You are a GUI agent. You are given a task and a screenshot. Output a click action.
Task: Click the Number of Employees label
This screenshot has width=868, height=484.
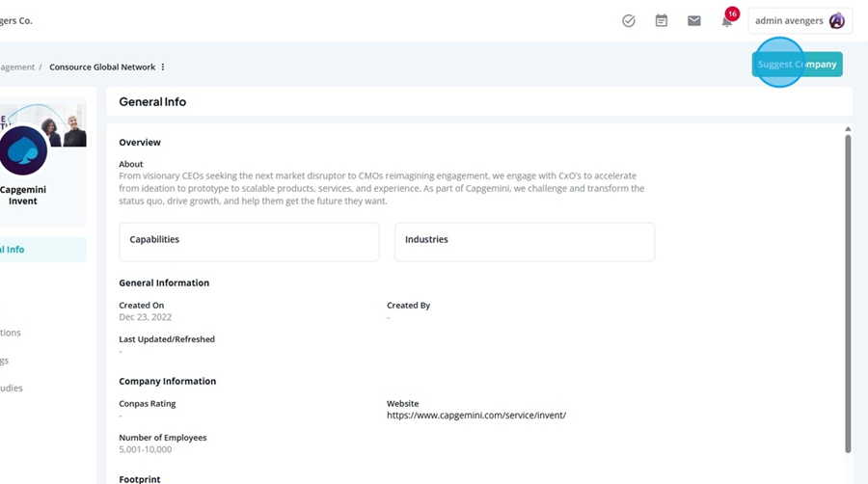[163, 438]
